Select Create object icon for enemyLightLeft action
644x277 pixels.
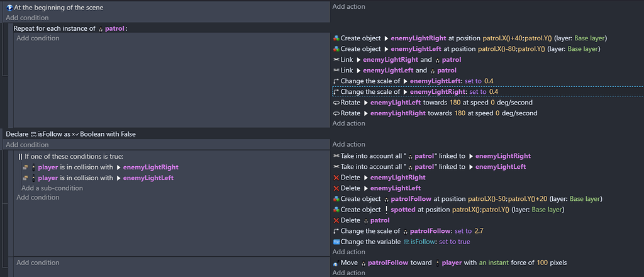(336, 49)
